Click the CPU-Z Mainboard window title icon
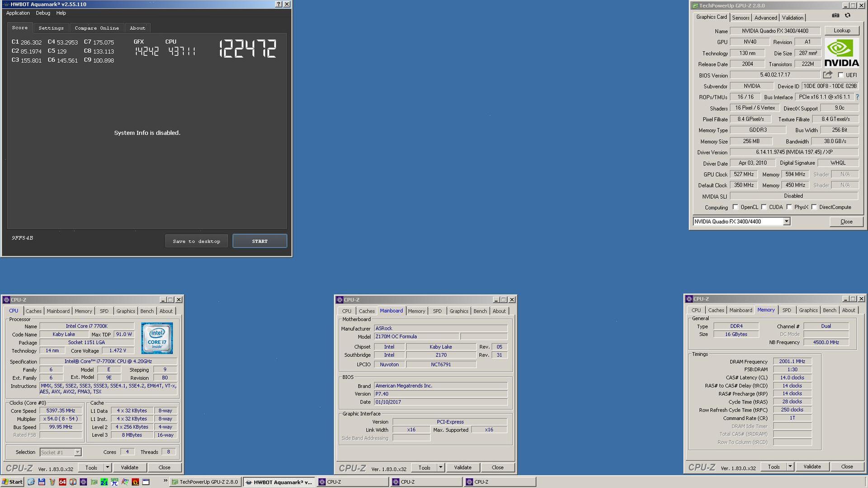The width and height of the screenshot is (868, 488). (x=340, y=300)
